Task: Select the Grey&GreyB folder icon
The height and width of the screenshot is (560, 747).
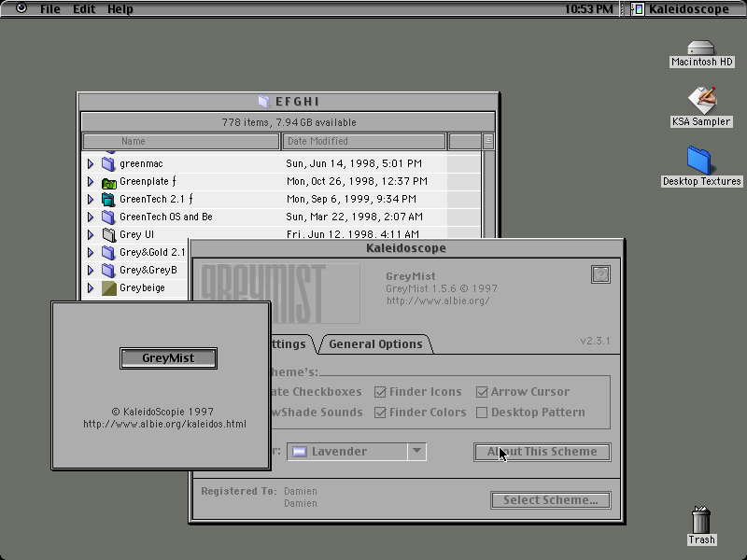Action: coord(108,270)
